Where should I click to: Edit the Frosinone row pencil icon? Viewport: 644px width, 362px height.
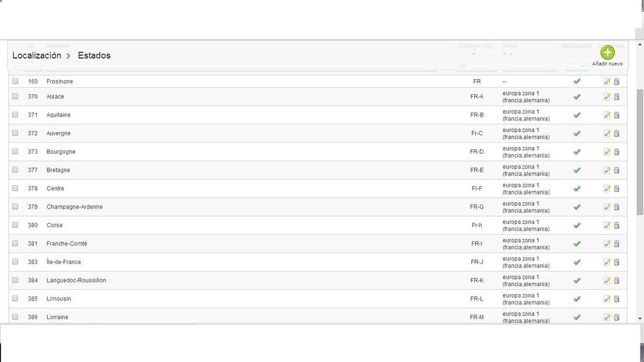pyautogui.click(x=607, y=81)
